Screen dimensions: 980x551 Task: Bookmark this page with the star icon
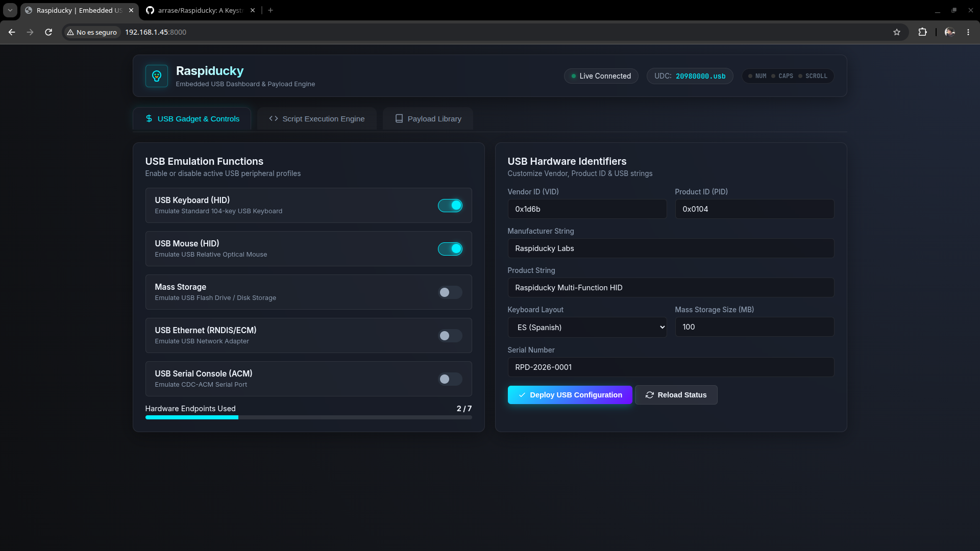click(x=897, y=32)
